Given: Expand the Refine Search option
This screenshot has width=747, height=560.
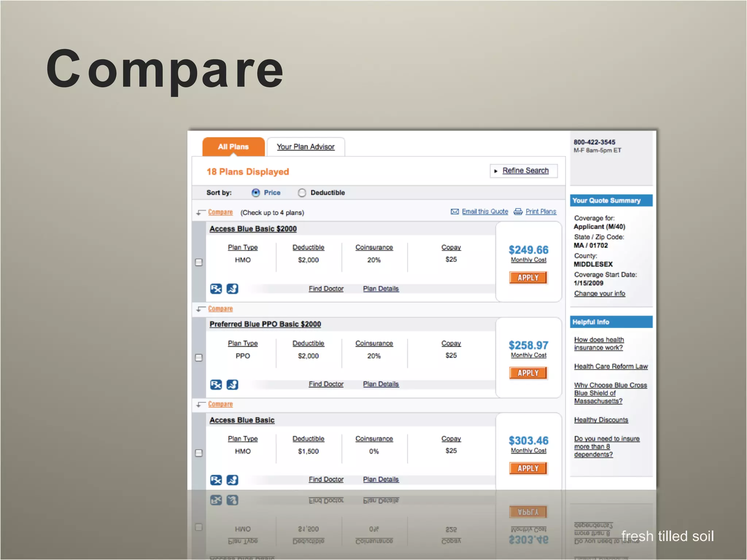Looking at the screenshot, I should pyautogui.click(x=524, y=171).
